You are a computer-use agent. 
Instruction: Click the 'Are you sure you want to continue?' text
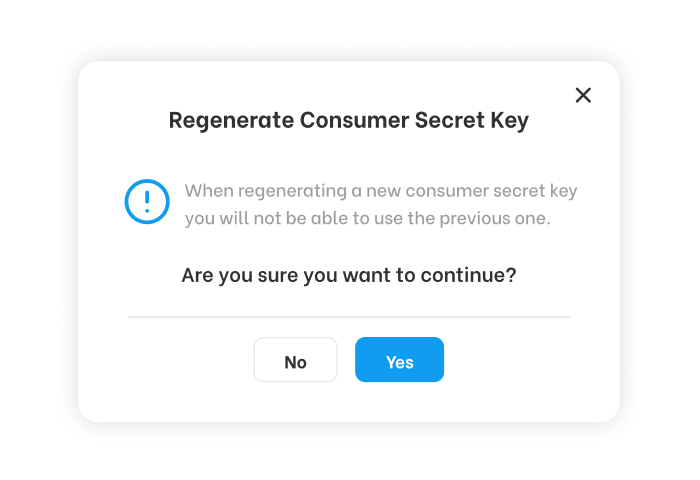point(349,275)
